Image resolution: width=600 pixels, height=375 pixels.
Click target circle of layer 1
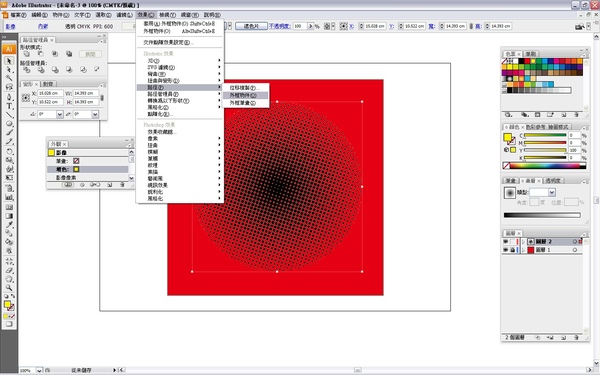pos(574,250)
